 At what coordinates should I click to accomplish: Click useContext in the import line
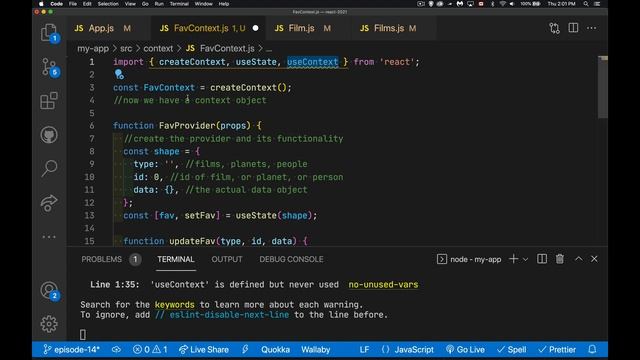click(x=313, y=62)
